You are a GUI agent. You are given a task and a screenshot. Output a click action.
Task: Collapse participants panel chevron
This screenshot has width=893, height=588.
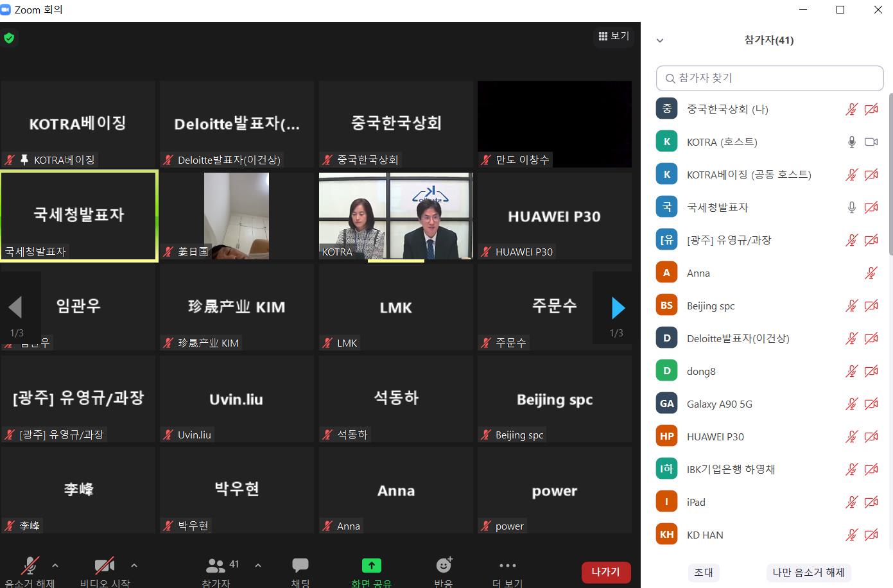point(660,40)
